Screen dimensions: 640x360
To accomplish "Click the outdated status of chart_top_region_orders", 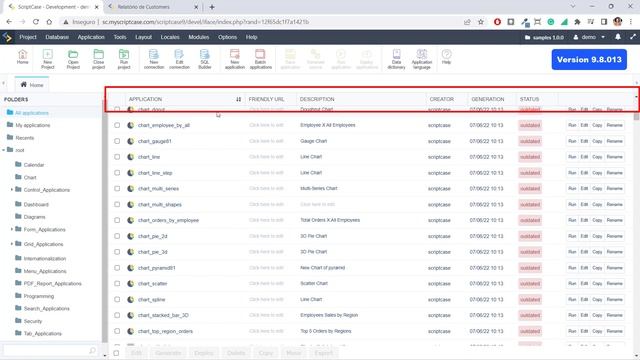I will point(530,331).
